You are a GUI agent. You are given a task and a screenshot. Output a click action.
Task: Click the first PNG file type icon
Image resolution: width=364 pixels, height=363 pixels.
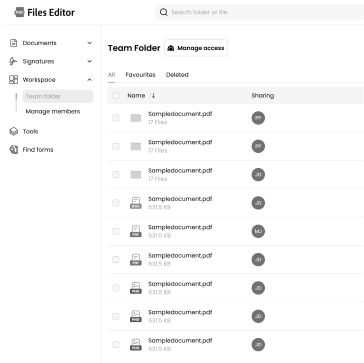click(136, 288)
